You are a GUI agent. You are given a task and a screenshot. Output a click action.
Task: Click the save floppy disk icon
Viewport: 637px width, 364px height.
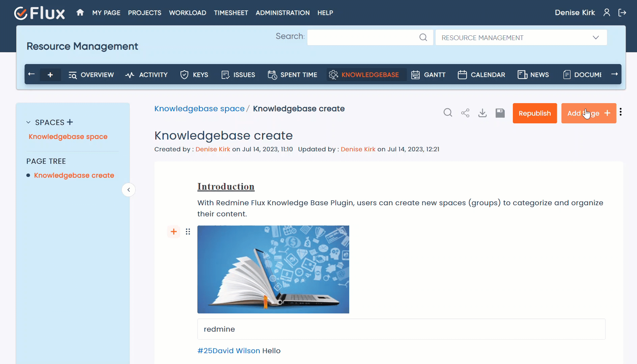(500, 113)
